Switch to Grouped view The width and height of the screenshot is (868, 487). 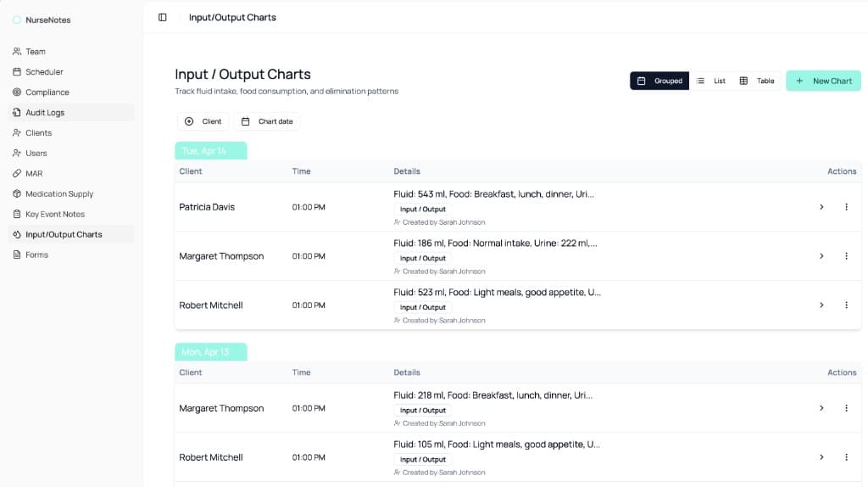click(x=659, y=81)
